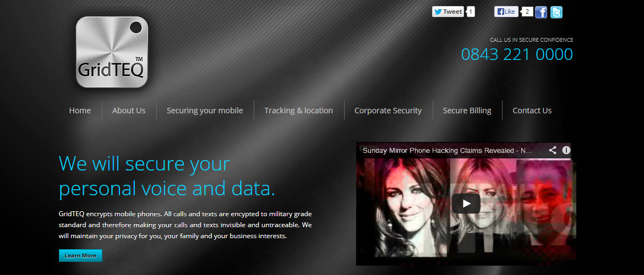Click the Tweet button
Viewport: 644px width, 275px height.
(448, 12)
